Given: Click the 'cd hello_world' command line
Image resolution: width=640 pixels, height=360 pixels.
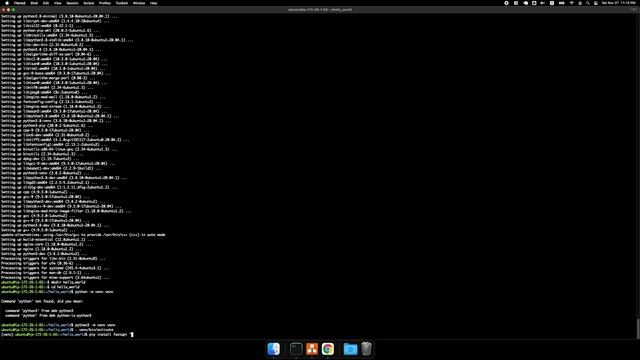Looking at the screenshot, I should (40, 287).
